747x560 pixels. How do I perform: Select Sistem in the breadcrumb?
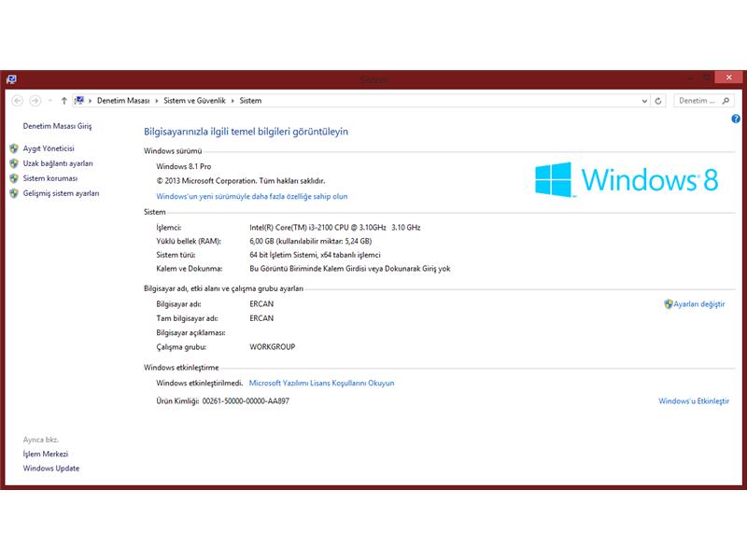pyautogui.click(x=250, y=101)
